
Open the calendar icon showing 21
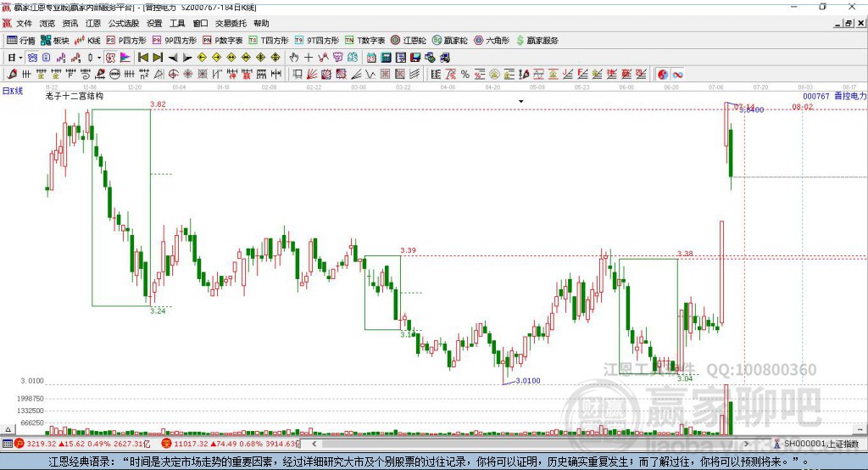(371, 58)
